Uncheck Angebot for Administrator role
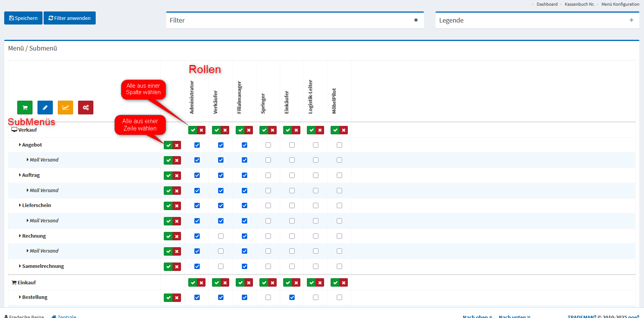The image size is (644, 318). click(x=197, y=145)
